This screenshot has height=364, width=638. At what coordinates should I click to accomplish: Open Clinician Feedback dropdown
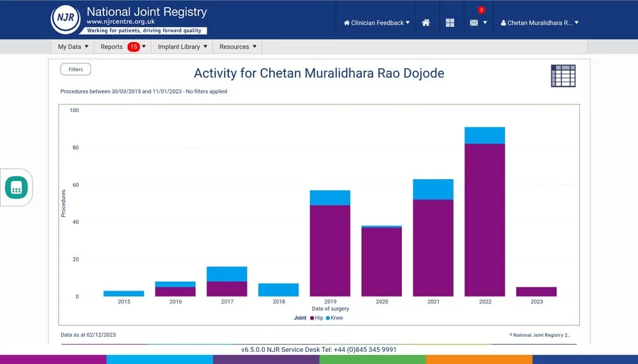click(376, 23)
